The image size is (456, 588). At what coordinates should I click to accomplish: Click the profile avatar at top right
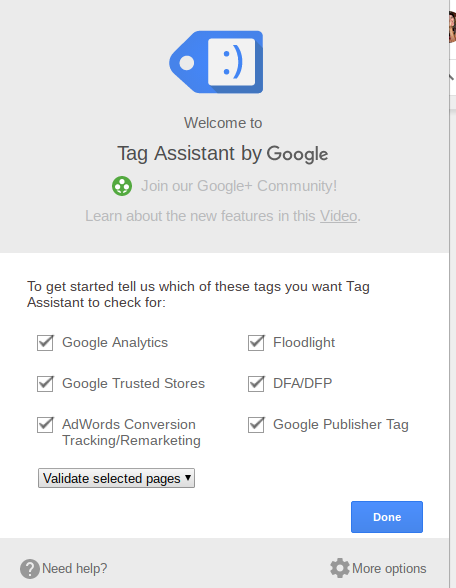[x=452, y=27]
